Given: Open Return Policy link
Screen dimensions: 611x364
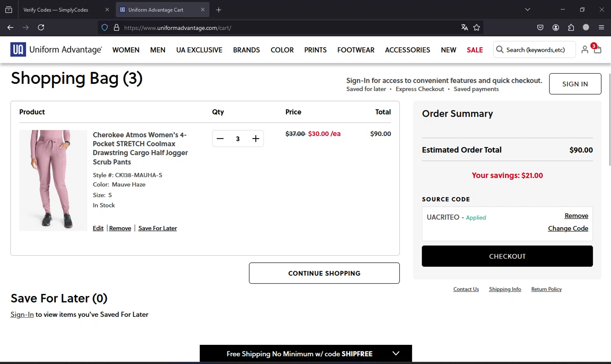Looking at the screenshot, I should point(546,289).
